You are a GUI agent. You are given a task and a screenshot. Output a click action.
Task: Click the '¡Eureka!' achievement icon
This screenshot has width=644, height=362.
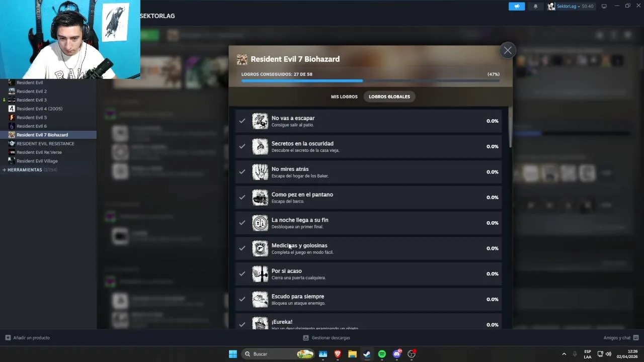[260, 323]
